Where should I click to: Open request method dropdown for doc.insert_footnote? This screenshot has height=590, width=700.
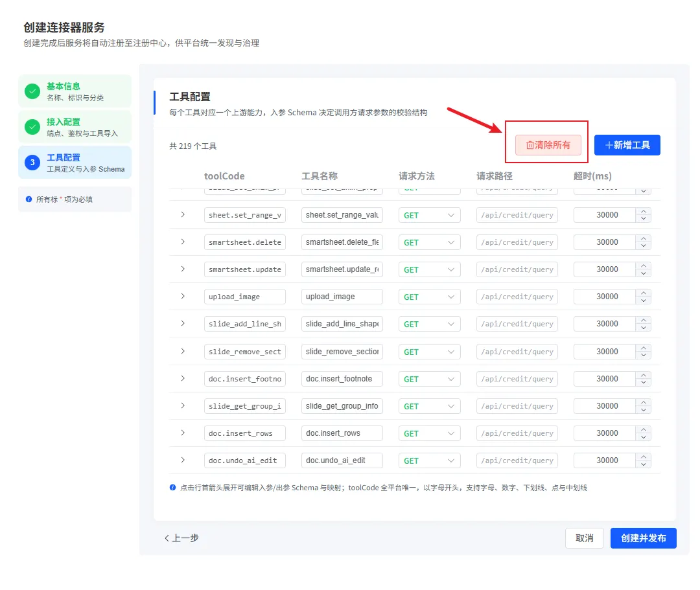click(430, 379)
